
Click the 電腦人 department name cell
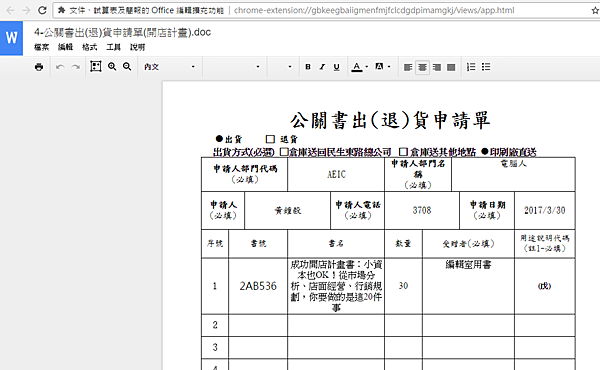point(514,174)
